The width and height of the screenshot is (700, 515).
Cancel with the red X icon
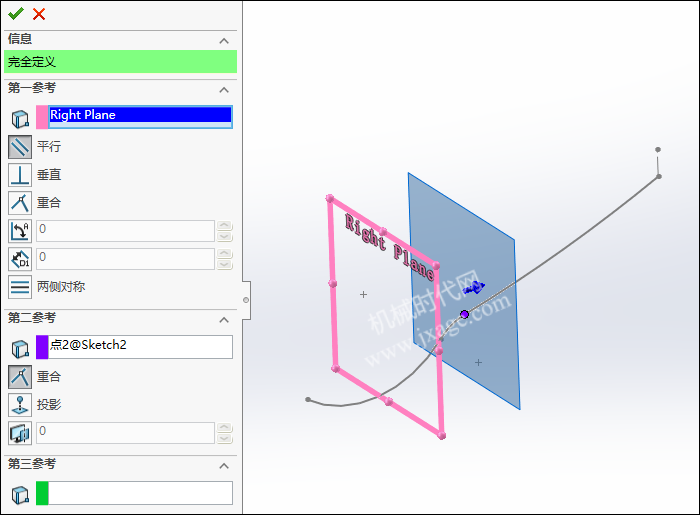[x=39, y=14]
